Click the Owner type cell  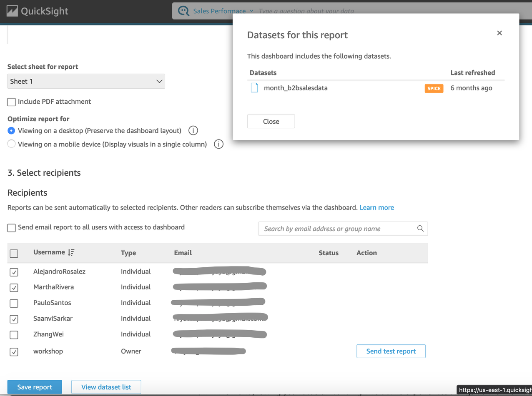tap(131, 351)
